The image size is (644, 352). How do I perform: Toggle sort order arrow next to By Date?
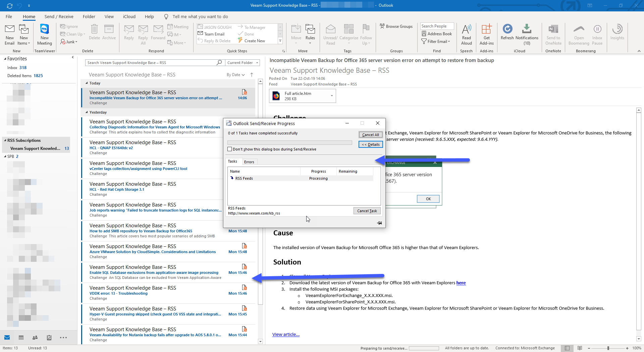[252, 75]
